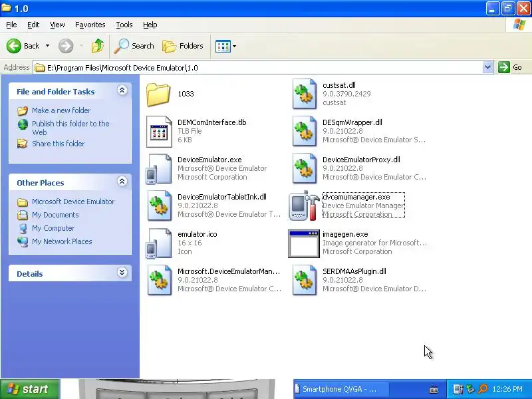Select the dvcemumanager.exe hammer icon
Image resolution: width=532 pixels, height=399 pixels.
coord(305,205)
